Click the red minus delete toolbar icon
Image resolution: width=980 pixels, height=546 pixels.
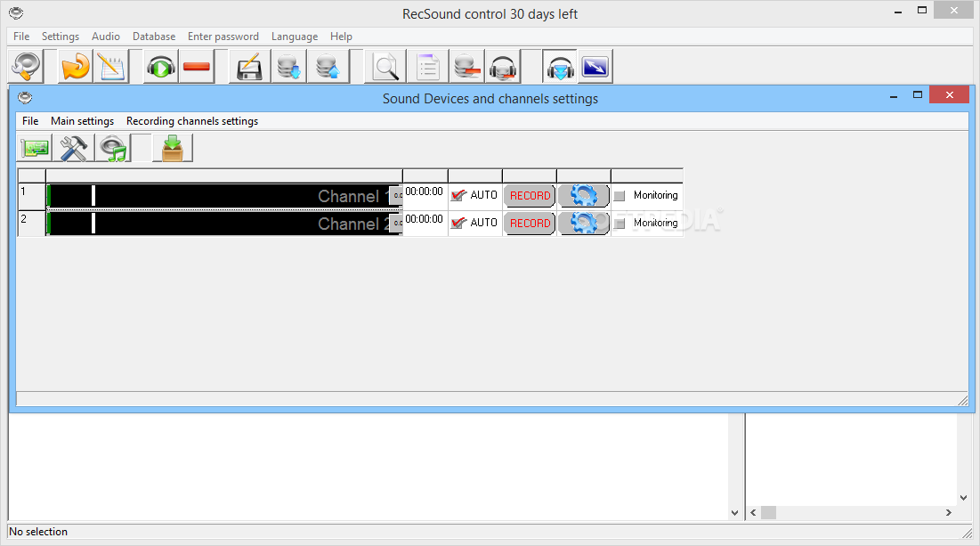[x=197, y=66]
